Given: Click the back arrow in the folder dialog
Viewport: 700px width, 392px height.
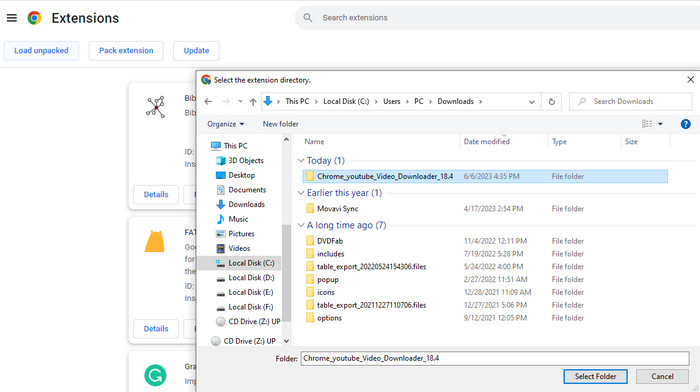Looking at the screenshot, I should [208, 101].
